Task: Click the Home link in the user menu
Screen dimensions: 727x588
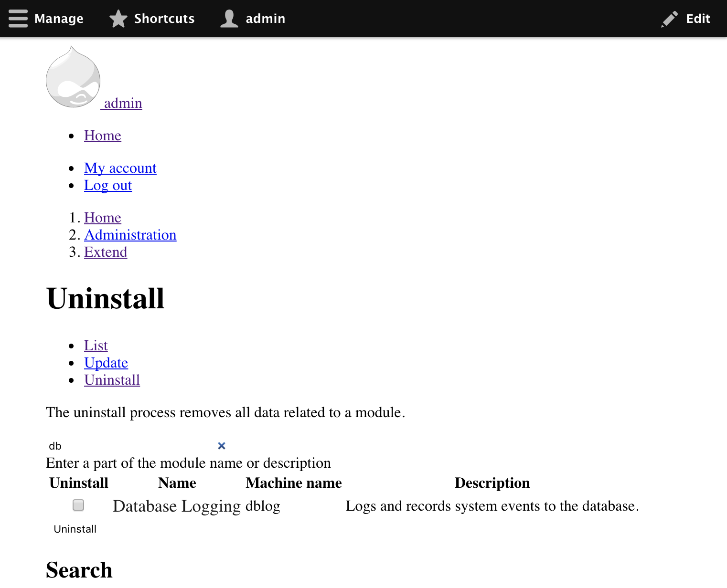Action: point(103,136)
